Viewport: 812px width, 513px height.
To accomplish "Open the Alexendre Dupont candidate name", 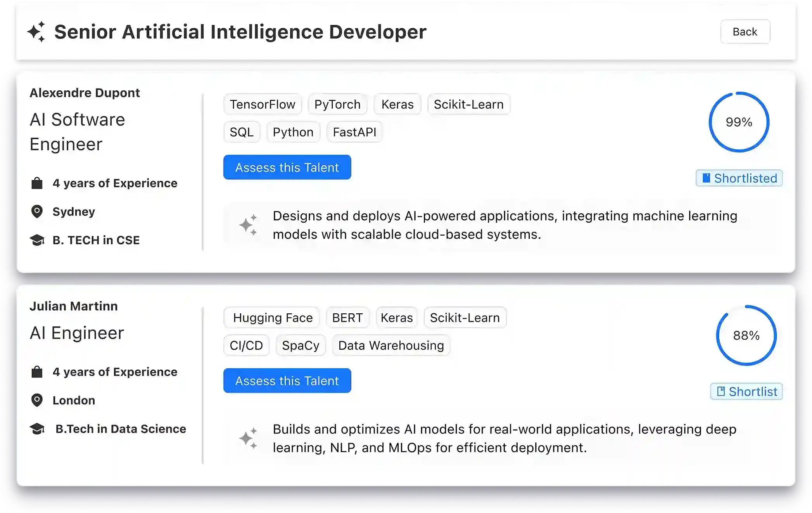I will coord(85,93).
